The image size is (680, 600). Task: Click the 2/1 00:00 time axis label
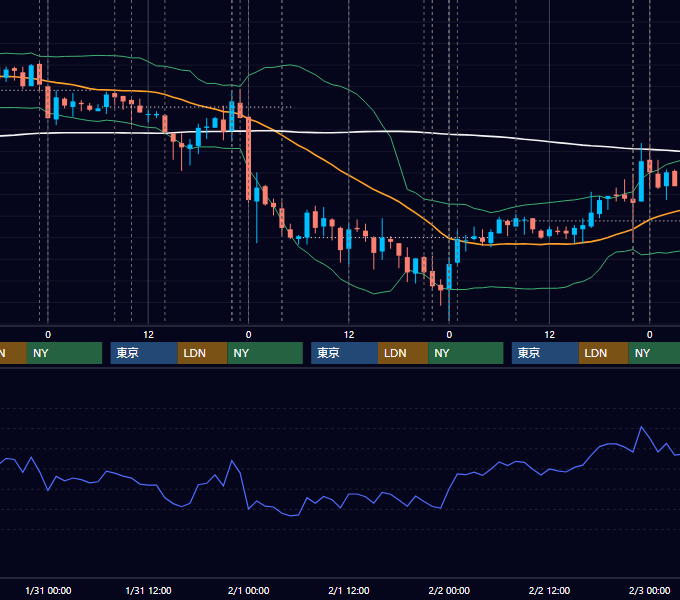tap(248, 590)
